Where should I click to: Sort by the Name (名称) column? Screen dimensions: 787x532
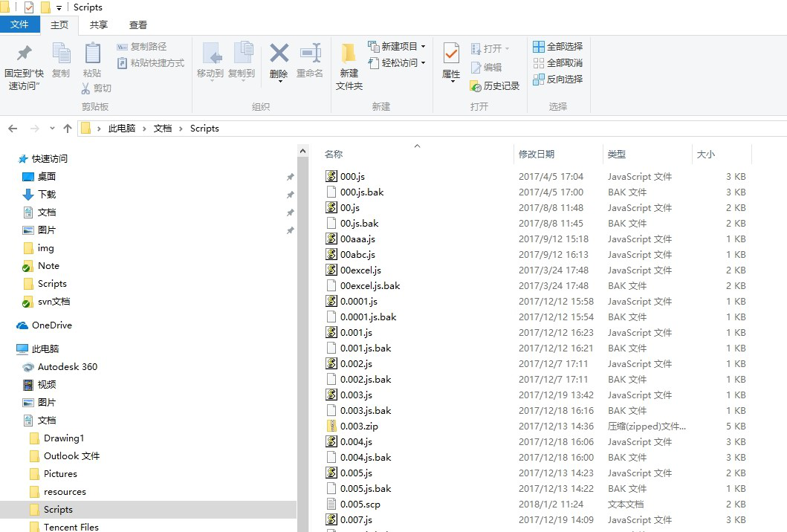pyautogui.click(x=334, y=154)
